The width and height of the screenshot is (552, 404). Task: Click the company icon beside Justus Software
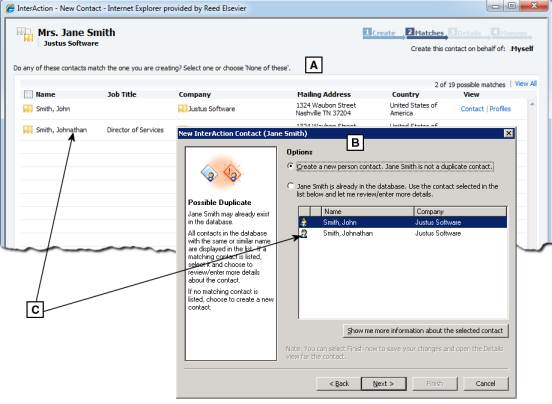point(182,109)
